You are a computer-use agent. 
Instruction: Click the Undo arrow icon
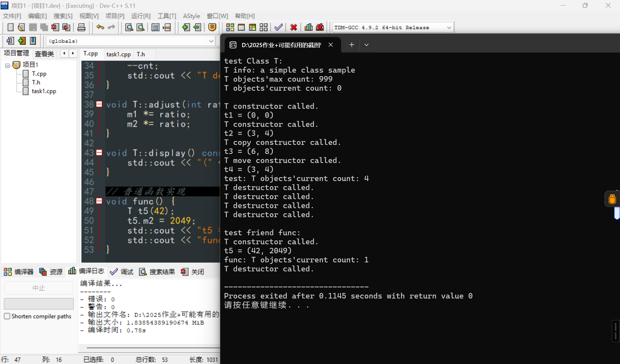pos(100,27)
